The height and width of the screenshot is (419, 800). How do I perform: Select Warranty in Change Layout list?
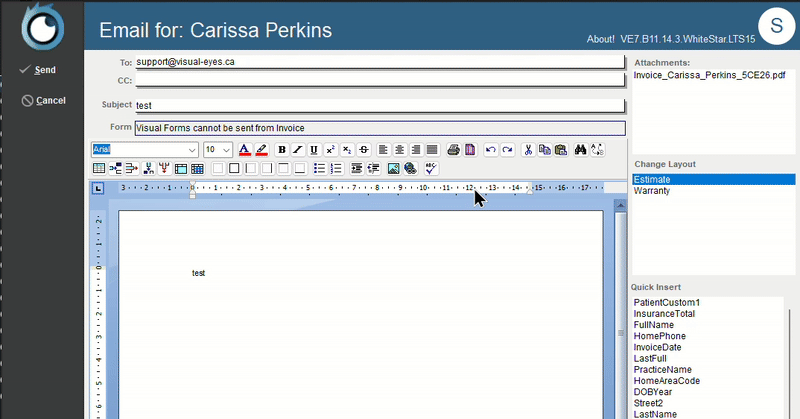tap(651, 191)
